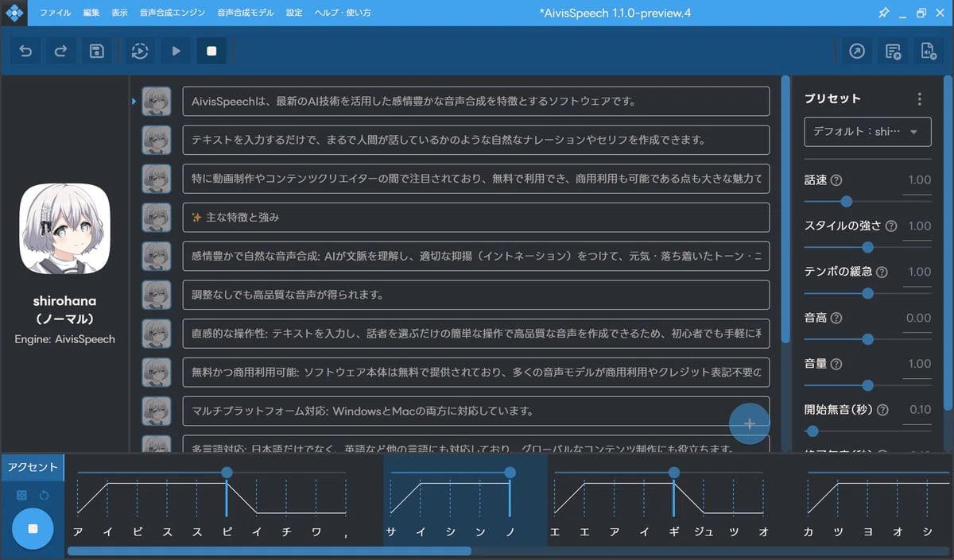The height and width of the screenshot is (560, 954).
Task: Change speaker icon on the マルチプラットフォーム対応 row
Action: coord(156,411)
